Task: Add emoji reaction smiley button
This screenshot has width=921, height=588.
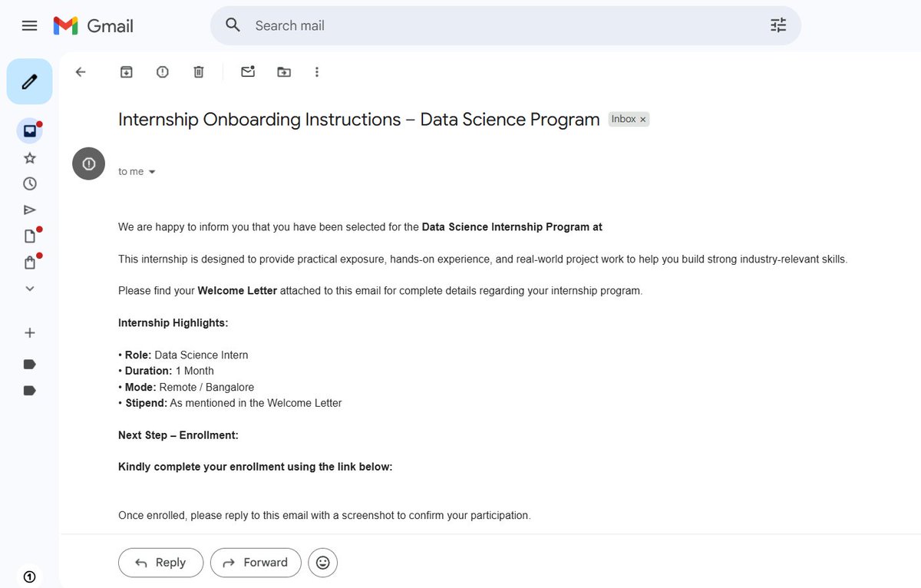Action: 322,563
